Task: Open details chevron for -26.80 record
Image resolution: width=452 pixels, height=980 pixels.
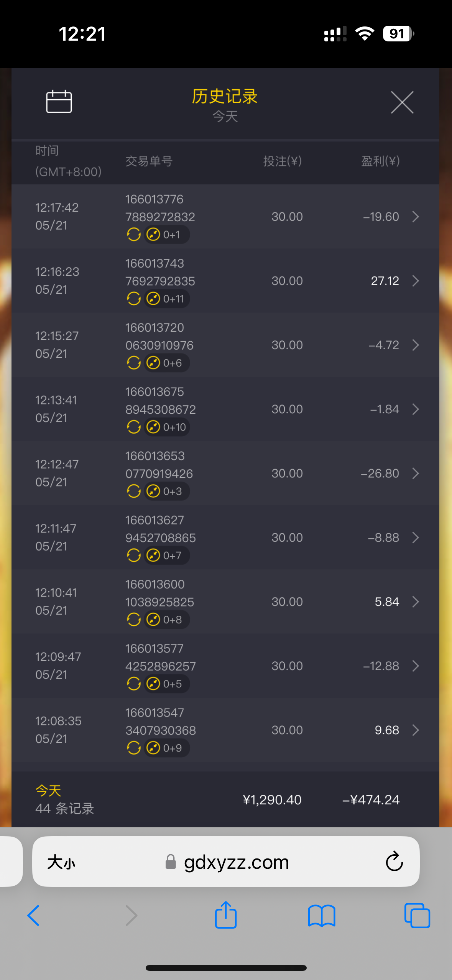Action: click(x=416, y=474)
